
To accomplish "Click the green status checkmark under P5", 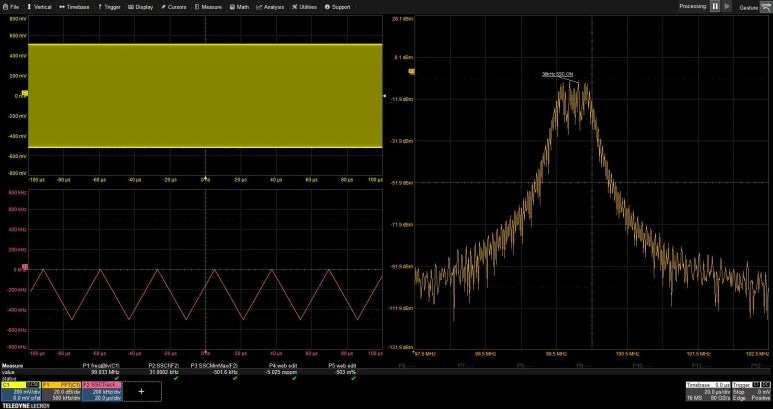I will pyautogui.click(x=353, y=378).
